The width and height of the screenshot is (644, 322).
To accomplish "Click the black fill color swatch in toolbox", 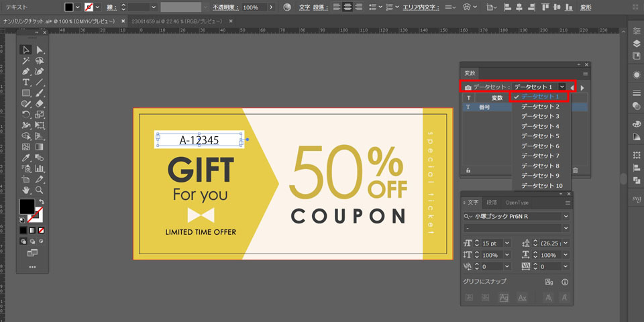I will coord(27,206).
